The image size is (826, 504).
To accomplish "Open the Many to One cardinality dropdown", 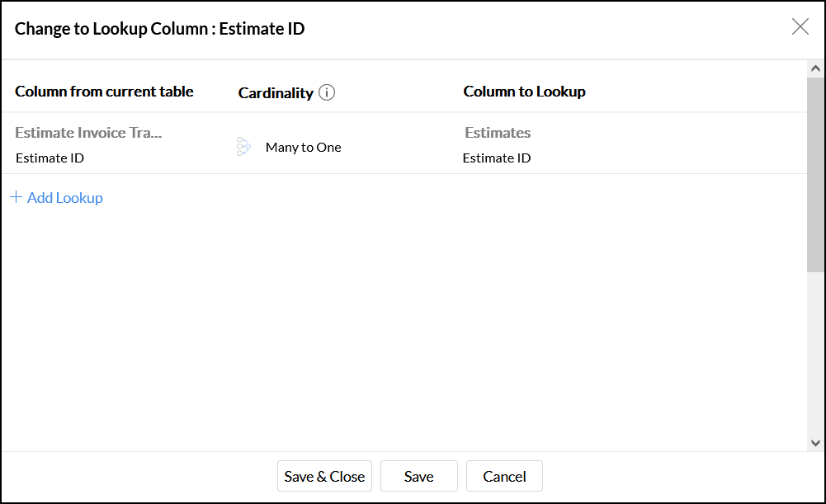I will pyautogui.click(x=303, y=148).
